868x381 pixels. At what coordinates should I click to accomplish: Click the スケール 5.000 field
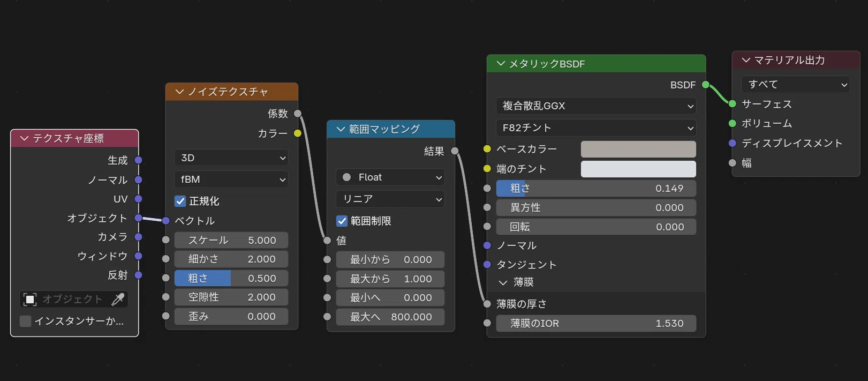231,240
